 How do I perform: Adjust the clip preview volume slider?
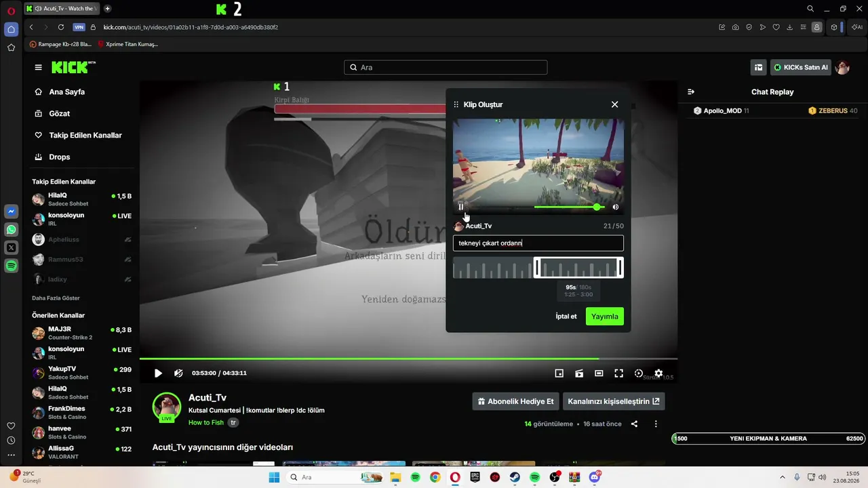pyautogui.click(x=568, y=207)
